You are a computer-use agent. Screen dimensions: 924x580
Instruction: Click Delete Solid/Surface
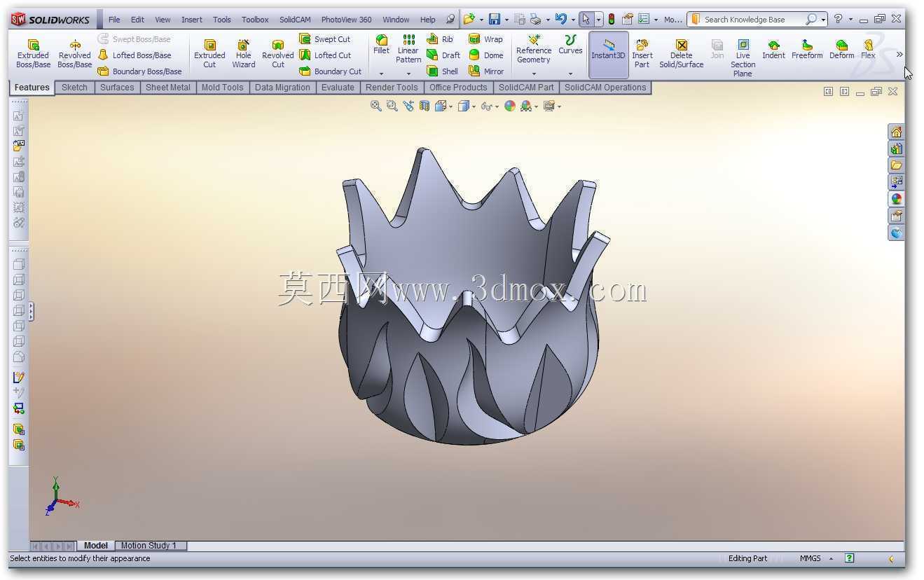coord(681,54)
